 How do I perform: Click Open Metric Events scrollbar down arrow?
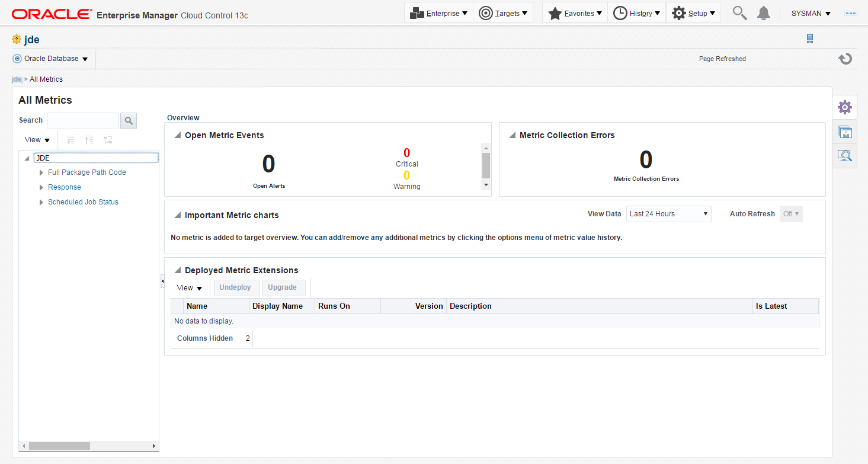point(486,185)
